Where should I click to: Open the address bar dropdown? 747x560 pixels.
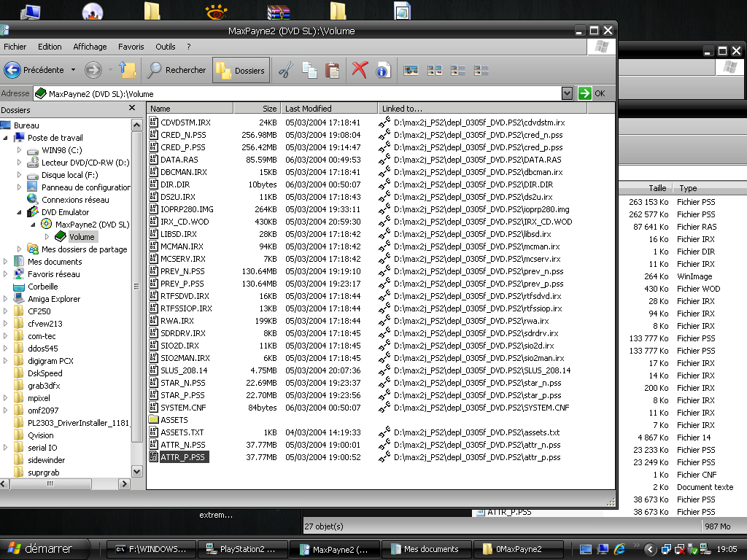[567, 93]
